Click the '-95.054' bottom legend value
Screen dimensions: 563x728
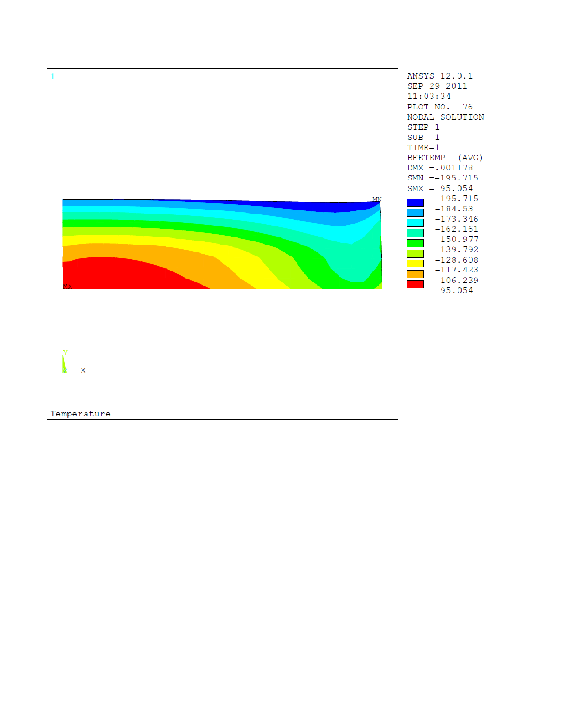[x=454, y=291]
